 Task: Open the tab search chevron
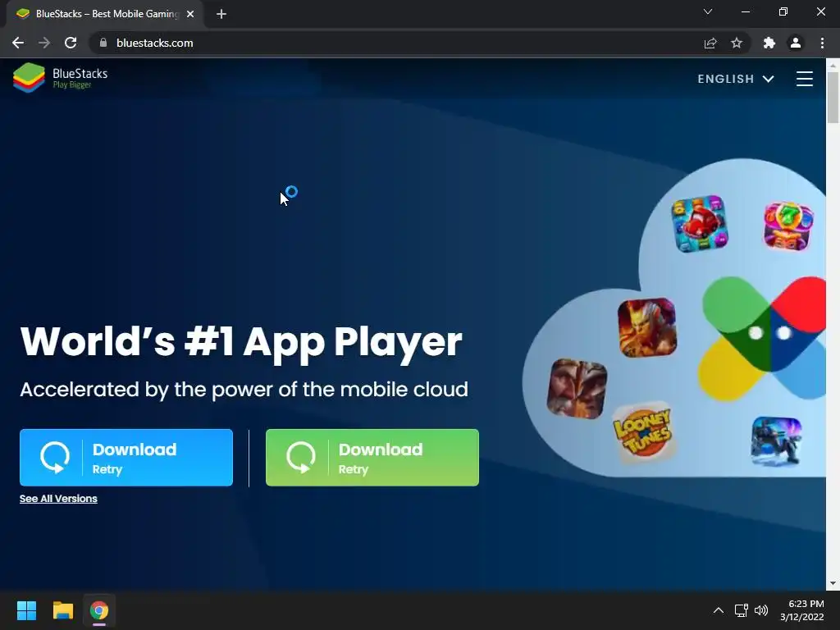[x=708, y=11]
